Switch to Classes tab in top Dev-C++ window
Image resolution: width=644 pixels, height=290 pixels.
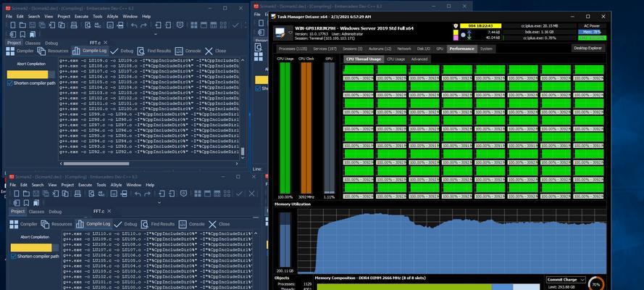pyautogui.click(x=33, y=43)
